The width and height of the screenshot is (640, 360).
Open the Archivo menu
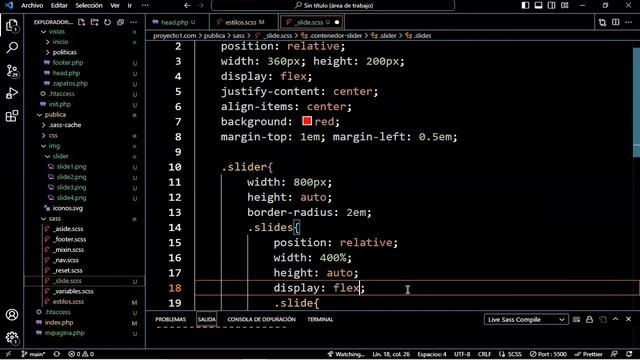click(32, 5)
